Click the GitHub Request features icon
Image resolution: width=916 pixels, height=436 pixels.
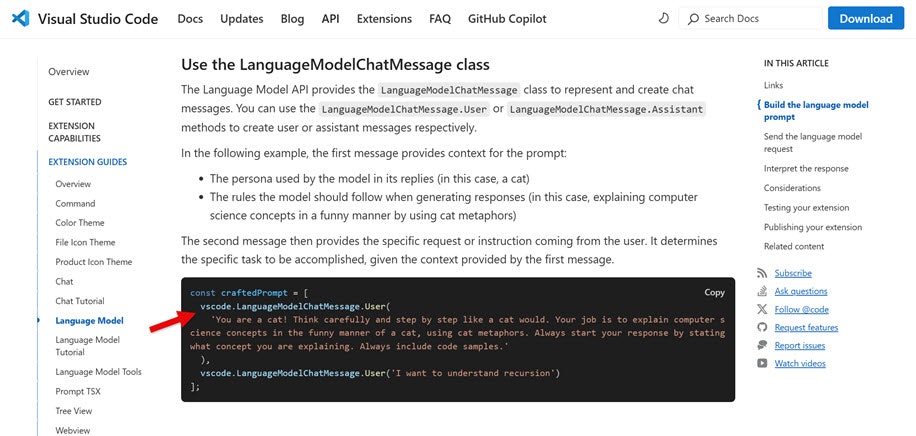(762, 327)
